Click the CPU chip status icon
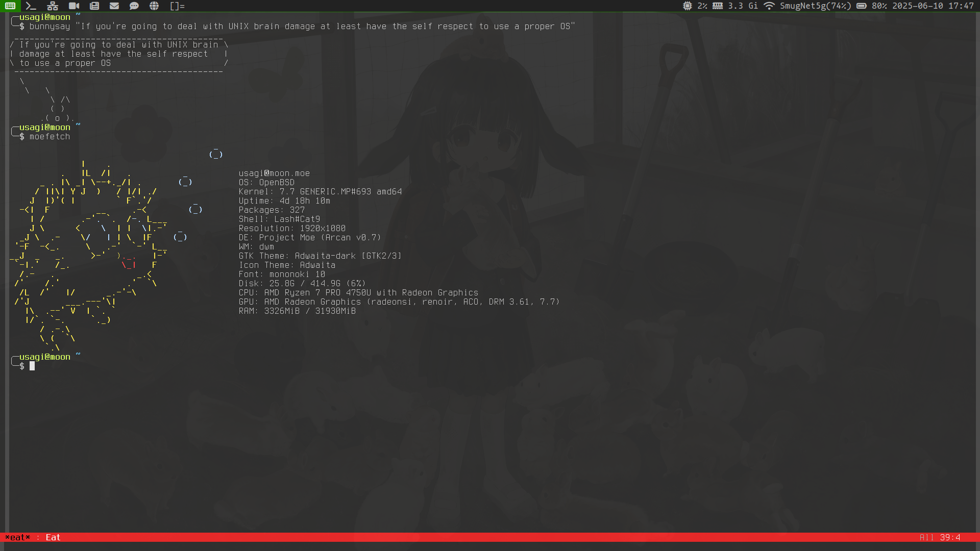980x551 pixels. 688,6
